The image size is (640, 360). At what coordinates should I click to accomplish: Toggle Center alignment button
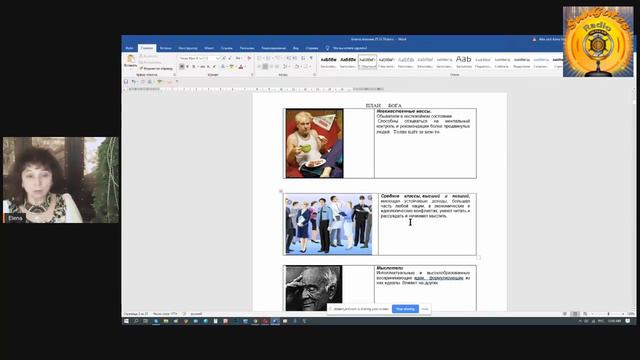pyautogui.click(x=265, y=67)
